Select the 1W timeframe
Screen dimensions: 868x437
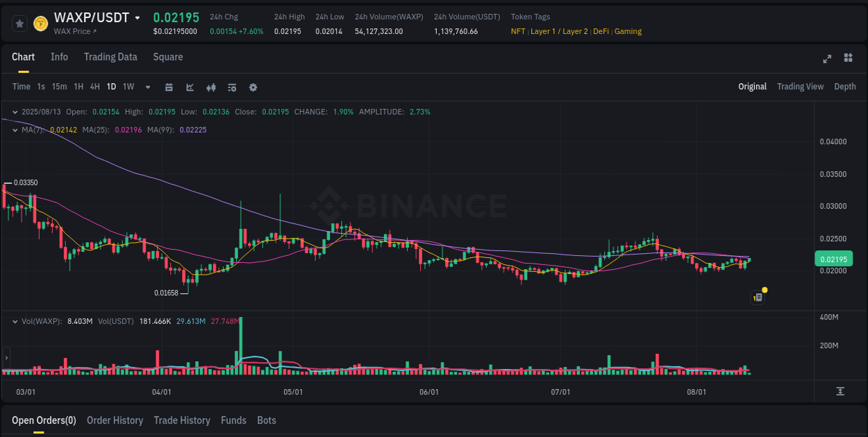pyautogui.click(x=128, y=87)
